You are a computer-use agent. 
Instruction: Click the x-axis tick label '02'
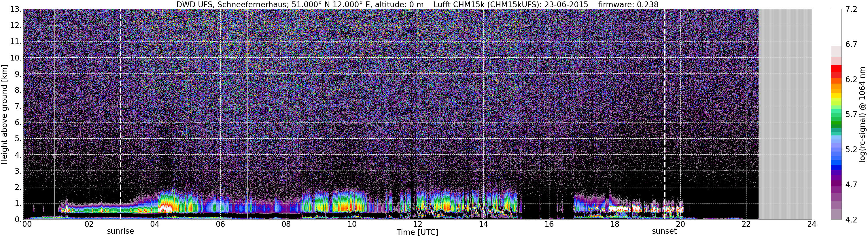89,224
